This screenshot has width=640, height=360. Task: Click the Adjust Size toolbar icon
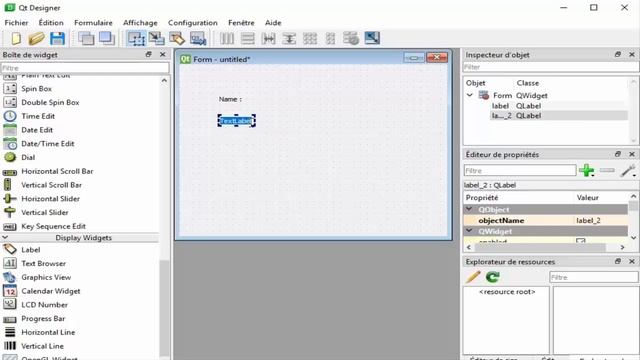coord(372,38)
